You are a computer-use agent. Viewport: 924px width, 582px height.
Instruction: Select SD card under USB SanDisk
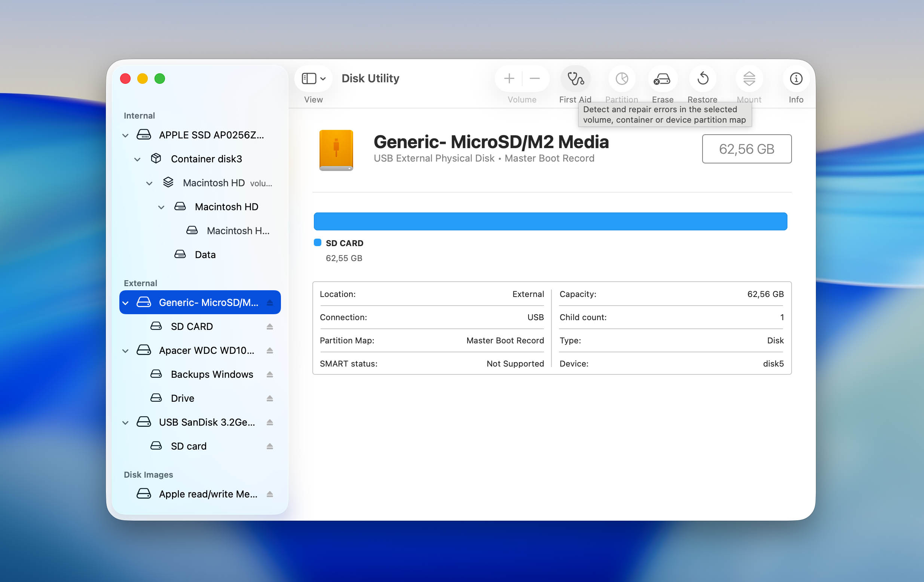(x=189, y=446)
